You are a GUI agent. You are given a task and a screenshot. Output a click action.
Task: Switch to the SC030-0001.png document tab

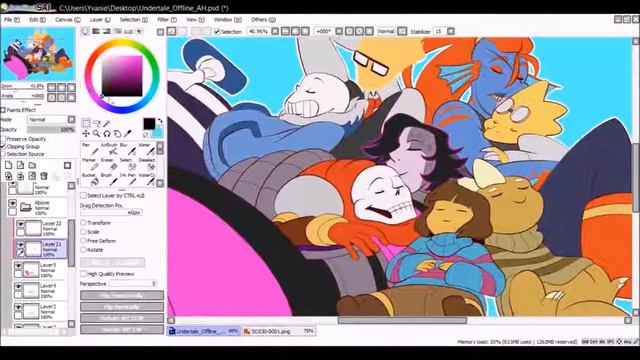[278, 331]
